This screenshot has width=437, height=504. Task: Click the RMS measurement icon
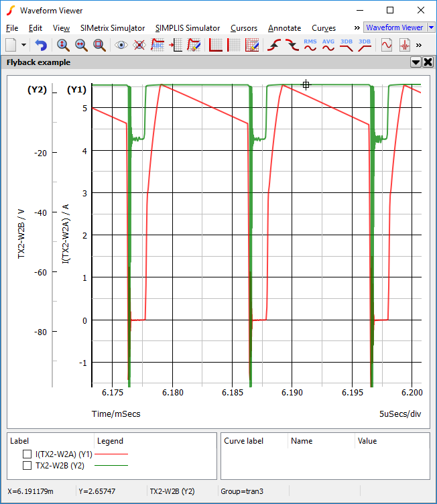(310, 45)
